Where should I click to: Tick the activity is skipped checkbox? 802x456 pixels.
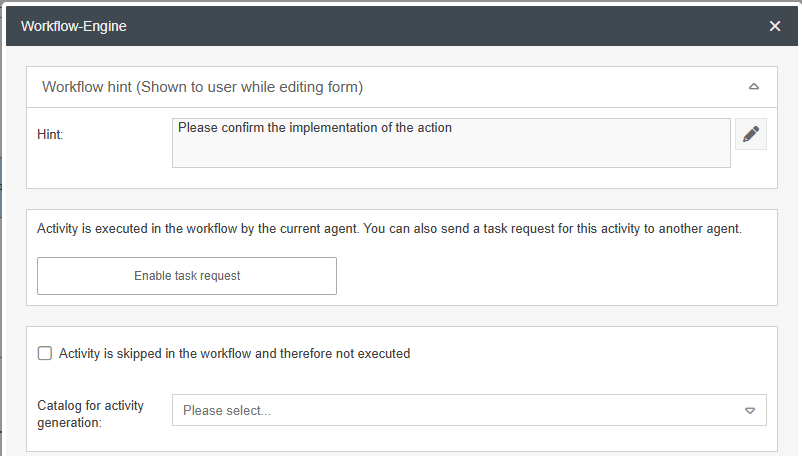[45, 353]
